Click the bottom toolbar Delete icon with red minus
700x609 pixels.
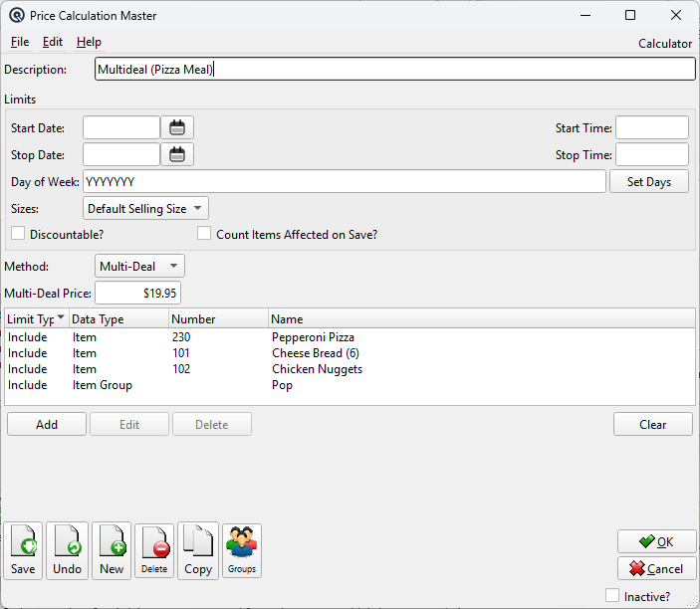(154, 551)
